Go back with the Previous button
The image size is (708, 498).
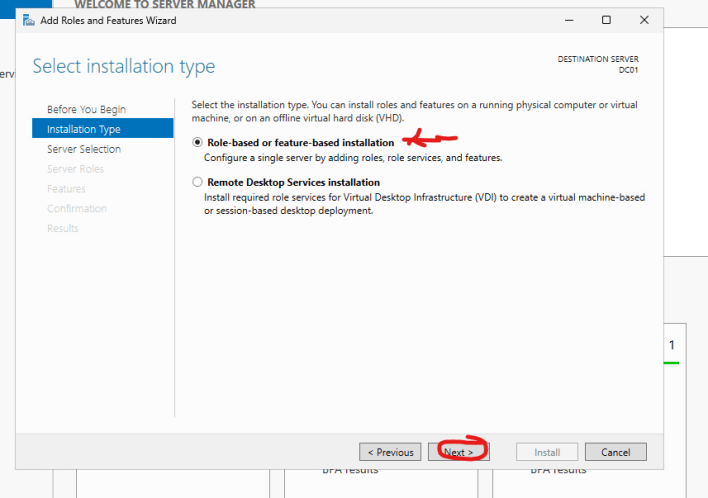(390, 452)
